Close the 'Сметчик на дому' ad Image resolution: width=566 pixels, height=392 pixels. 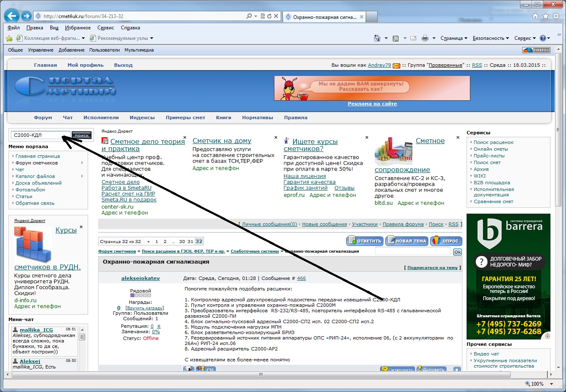pyautogui.click(x=276, y=137)
